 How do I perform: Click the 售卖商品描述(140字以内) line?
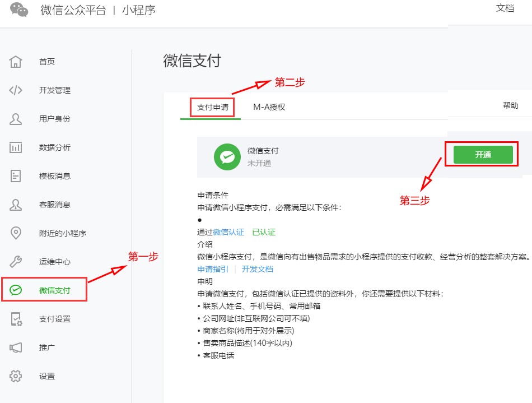[245, 343]
